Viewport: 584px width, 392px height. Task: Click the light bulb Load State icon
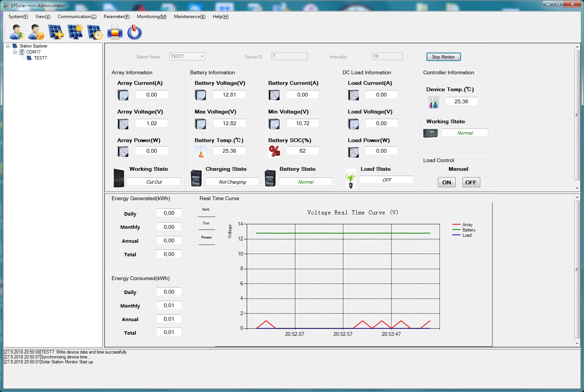pos(350,179)
